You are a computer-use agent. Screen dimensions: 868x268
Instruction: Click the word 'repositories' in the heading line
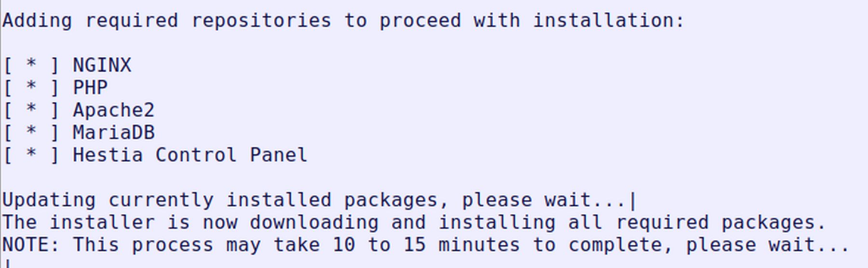point(261,21)
